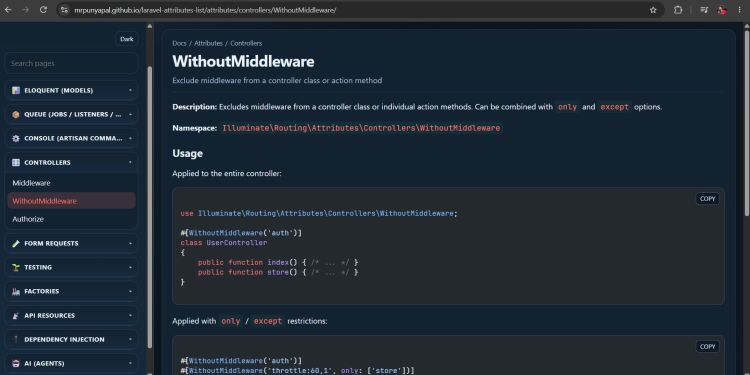This screenshot has width=750, height=375.
Task: Click the 'use Illuminate\Routing...' import line
Action: [x=319, y=213]
